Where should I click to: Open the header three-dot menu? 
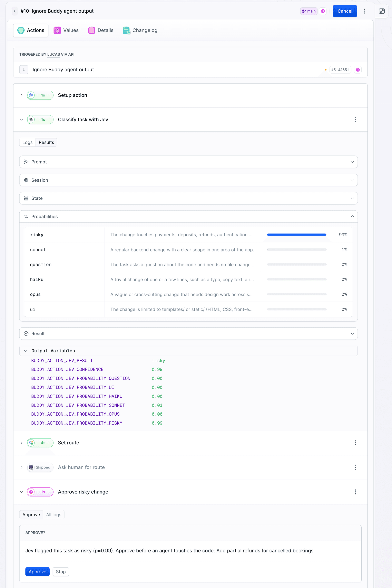pyautogui.click(x=364, y=11)
